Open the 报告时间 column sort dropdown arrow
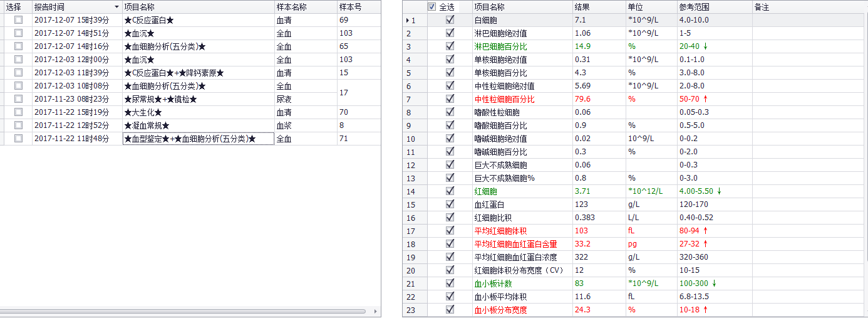Screen dimensions: 868x318 coord(116,7)
